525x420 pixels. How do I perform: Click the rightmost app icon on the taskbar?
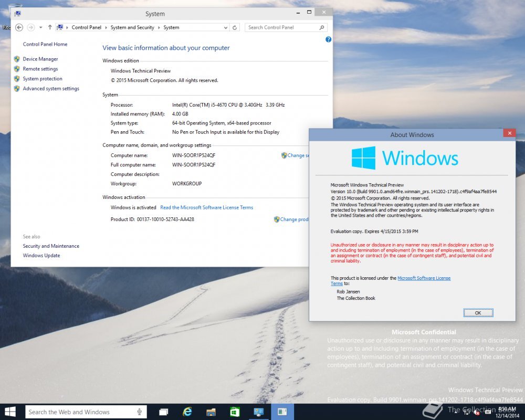(282, 412)
